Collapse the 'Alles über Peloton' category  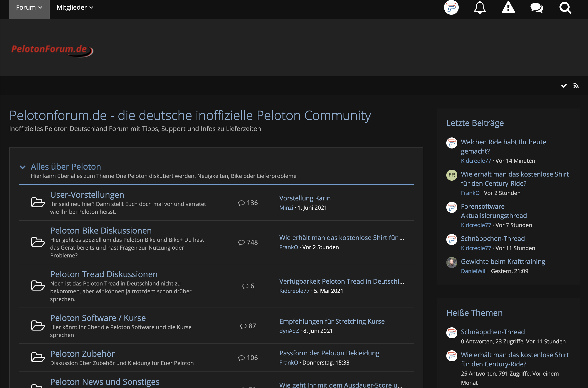pos(23,168)
